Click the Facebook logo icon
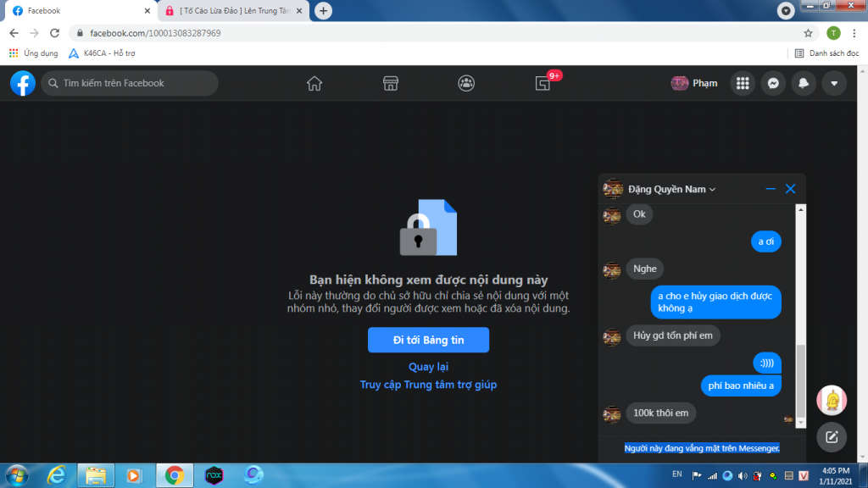 click(22, 83)
